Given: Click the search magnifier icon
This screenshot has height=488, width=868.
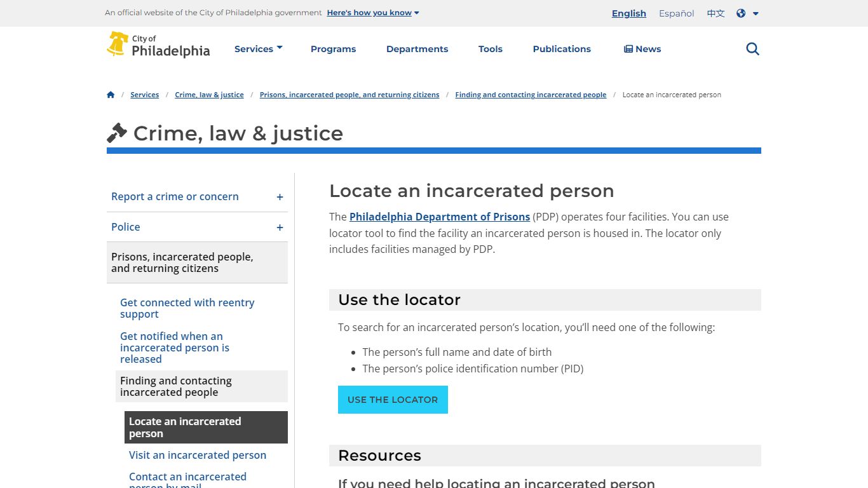Looking at the screenshot, I should (x=752, y=49).
